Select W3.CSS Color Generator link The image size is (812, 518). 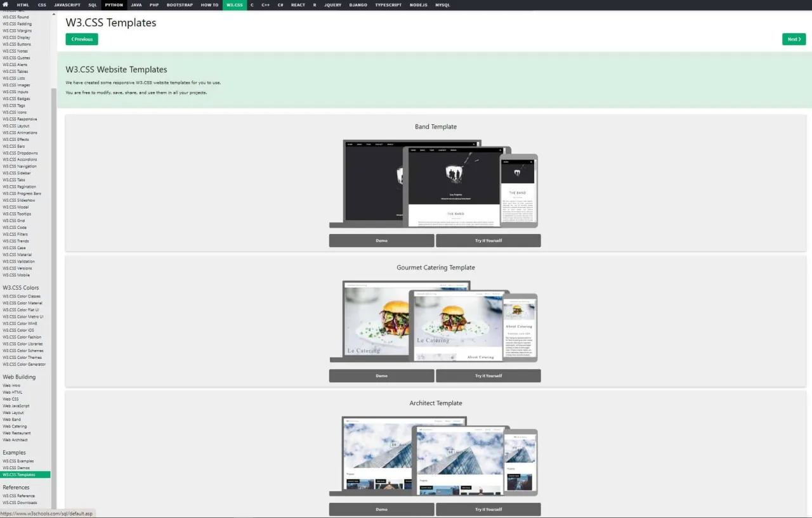tap(24, 364)
